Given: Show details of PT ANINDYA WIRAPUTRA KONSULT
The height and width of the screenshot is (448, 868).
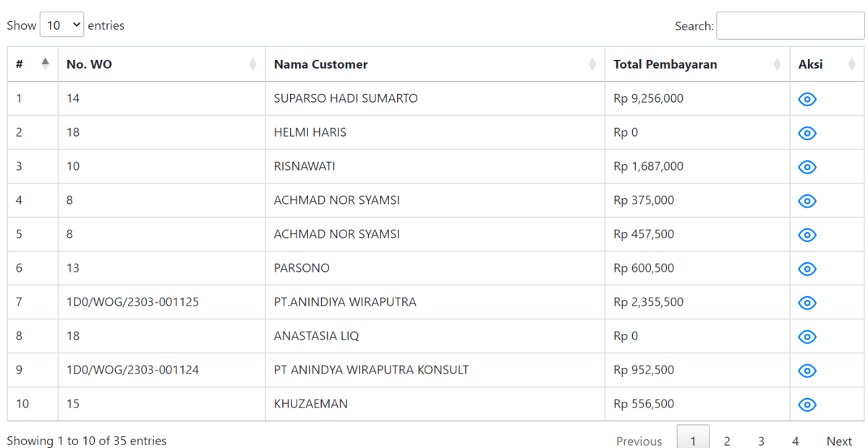Looking at the screenshot, I should [x=807, y=371].
